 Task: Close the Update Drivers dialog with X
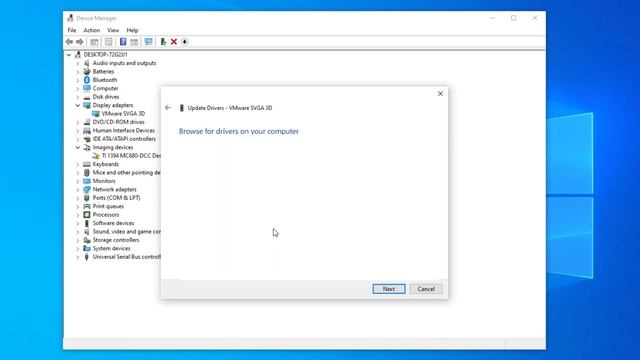click(440, 93)
